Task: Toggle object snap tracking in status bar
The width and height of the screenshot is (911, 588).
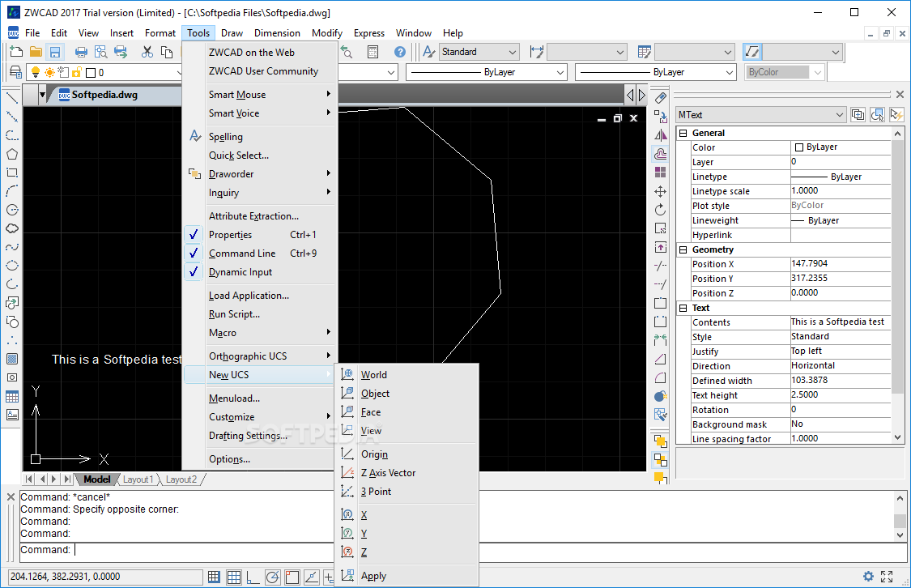Action: coord(312,577)
